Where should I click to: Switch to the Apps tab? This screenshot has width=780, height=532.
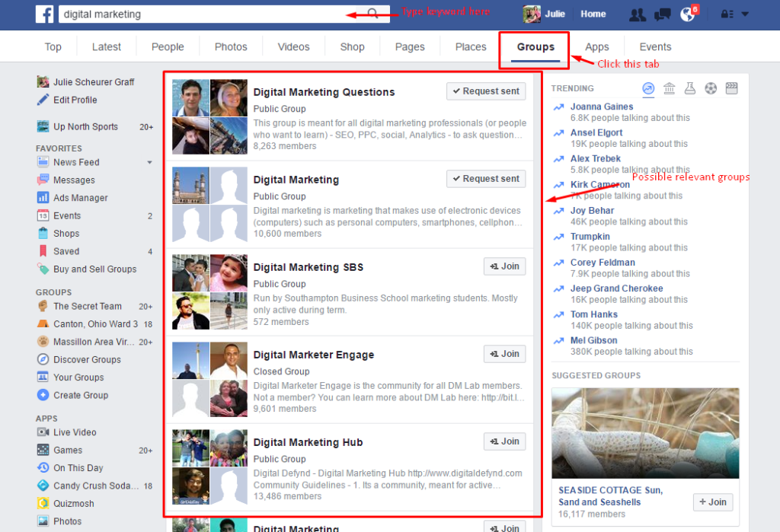[x=597, y=46]
